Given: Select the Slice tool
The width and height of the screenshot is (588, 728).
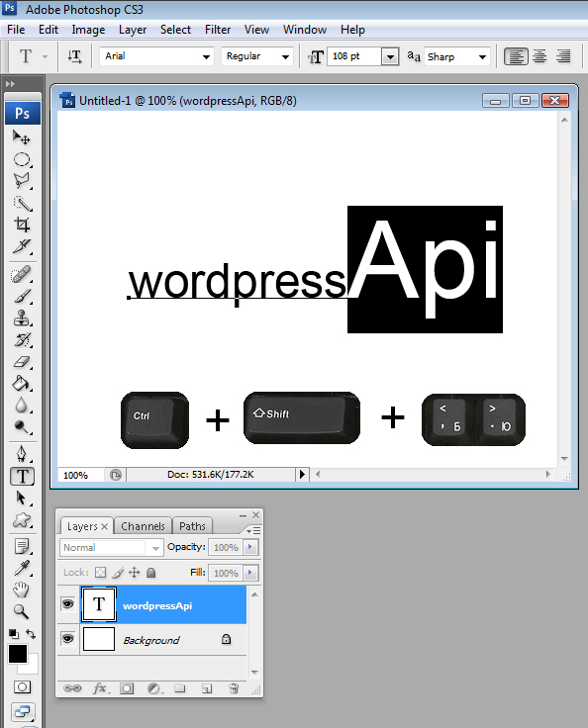Looking at the screenshot, I should pyautogui.click(x=22, y=246).
